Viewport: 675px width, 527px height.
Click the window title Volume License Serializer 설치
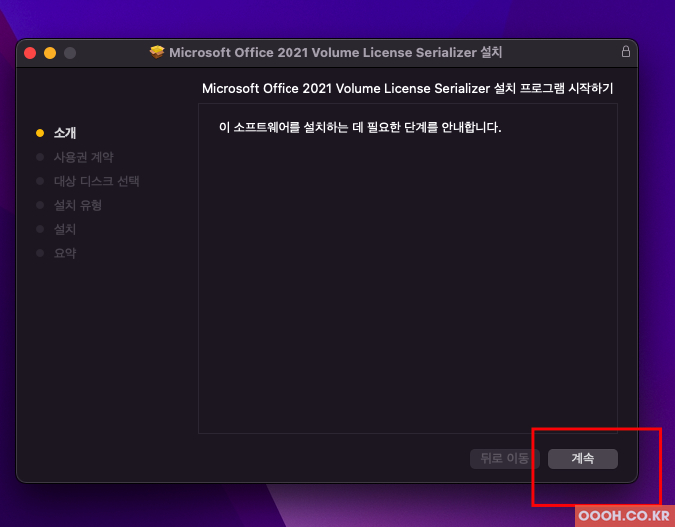click(407, 53)
